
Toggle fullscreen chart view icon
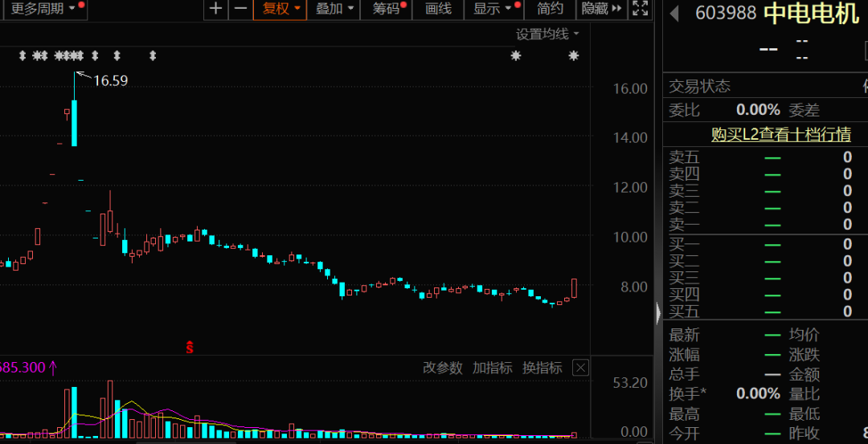point(640,9)
